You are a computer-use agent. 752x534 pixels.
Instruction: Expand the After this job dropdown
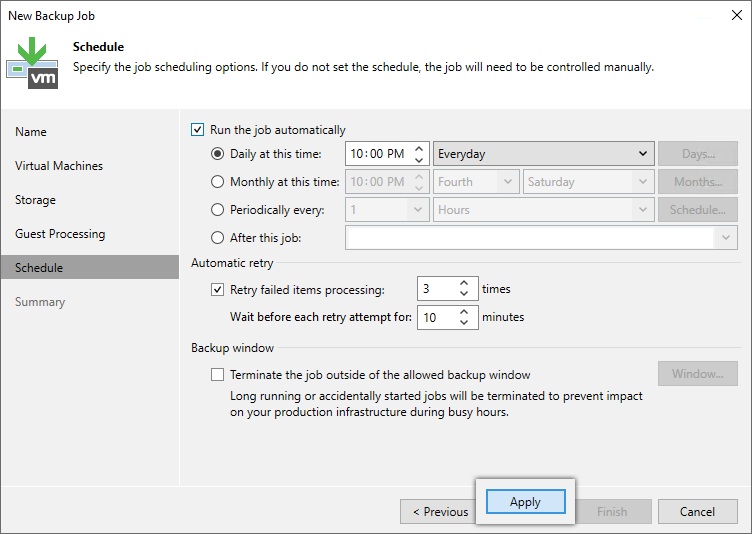726,237
